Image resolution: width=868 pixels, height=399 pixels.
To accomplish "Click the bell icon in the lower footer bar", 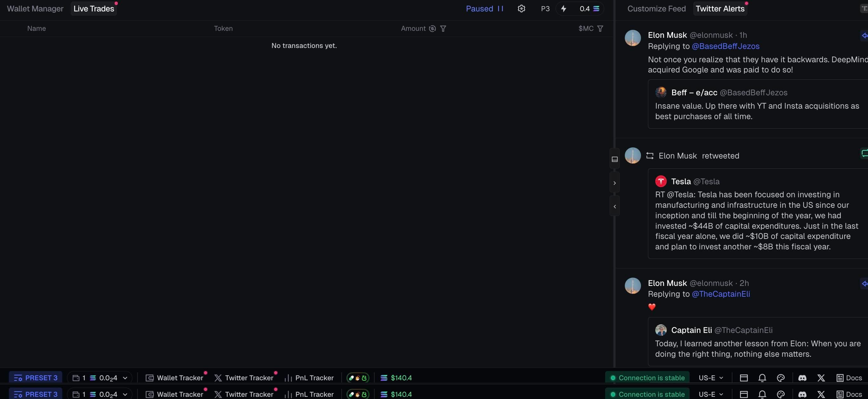I will coord(762,394).
